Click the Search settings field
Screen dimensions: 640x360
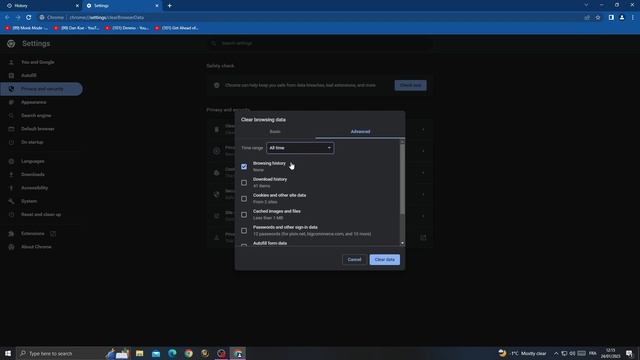point(320,43)
